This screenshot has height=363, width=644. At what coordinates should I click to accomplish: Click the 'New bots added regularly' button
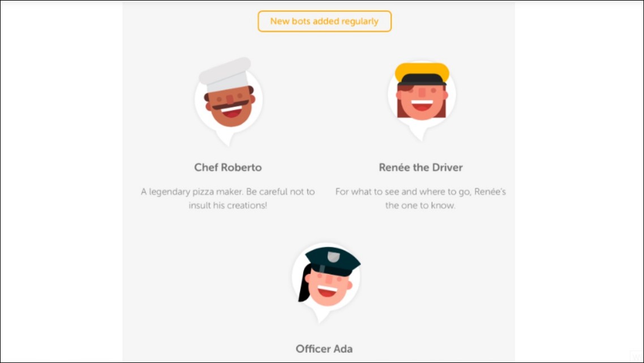tap(324, 22)
